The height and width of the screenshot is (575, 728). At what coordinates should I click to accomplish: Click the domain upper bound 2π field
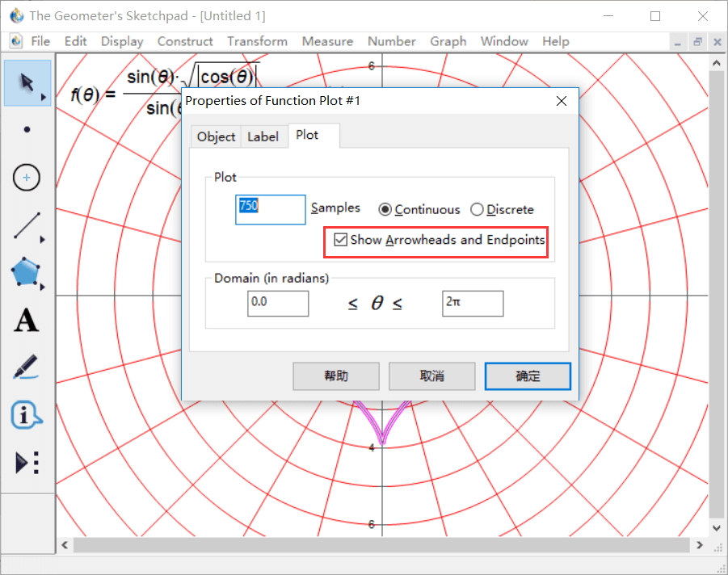pyautogui.click(x=473, y=304)
